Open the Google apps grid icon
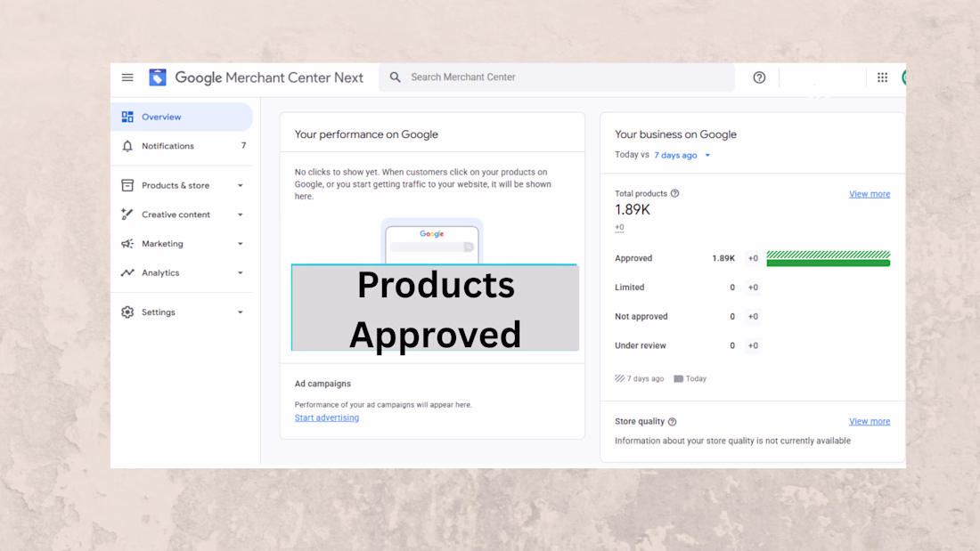This screenshot has height=551, width=980. [x=882, y=77]
